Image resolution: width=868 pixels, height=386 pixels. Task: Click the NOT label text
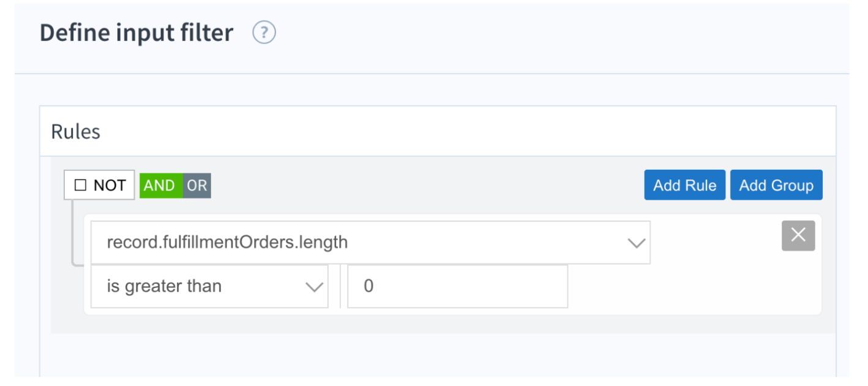pos(110,185)
